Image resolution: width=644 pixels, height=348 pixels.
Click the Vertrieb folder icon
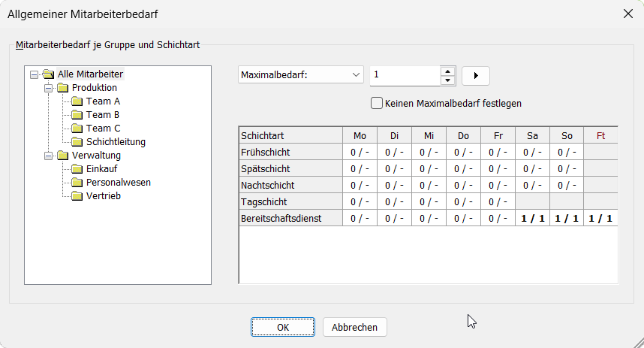(x=77, y=196)
